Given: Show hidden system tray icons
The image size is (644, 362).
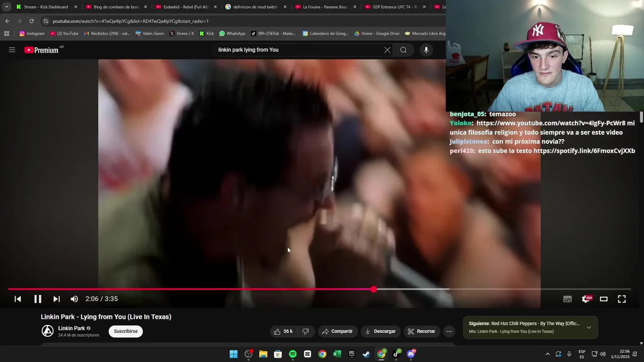Looking at the screenshot, I should (547, 354).
